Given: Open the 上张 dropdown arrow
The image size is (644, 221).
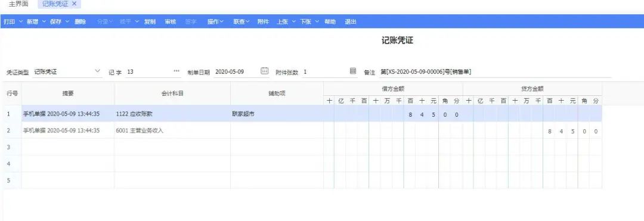Looking at the screenshot, I should [293, 21].
